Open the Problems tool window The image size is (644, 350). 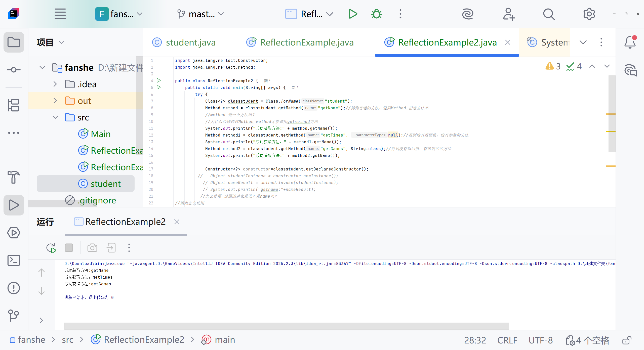[14, 288]
